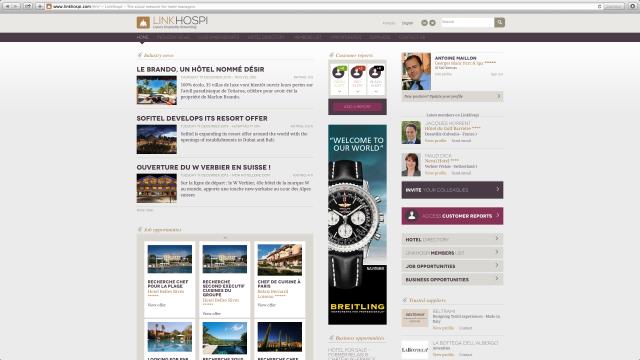The height and width of the screenshot is (360, 640).
Task: Click Jacques Horrent member photo
Action: (x=411, y=132)
